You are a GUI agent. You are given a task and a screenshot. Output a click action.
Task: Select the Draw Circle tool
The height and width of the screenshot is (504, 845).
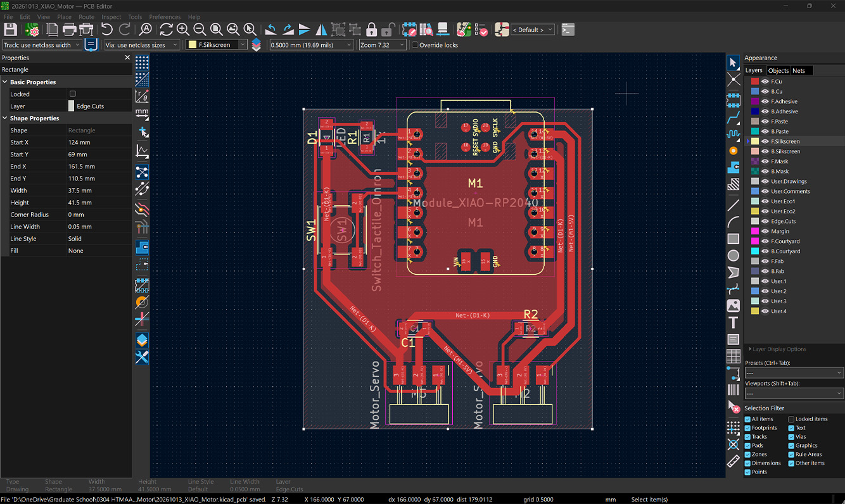pos(734,256)
